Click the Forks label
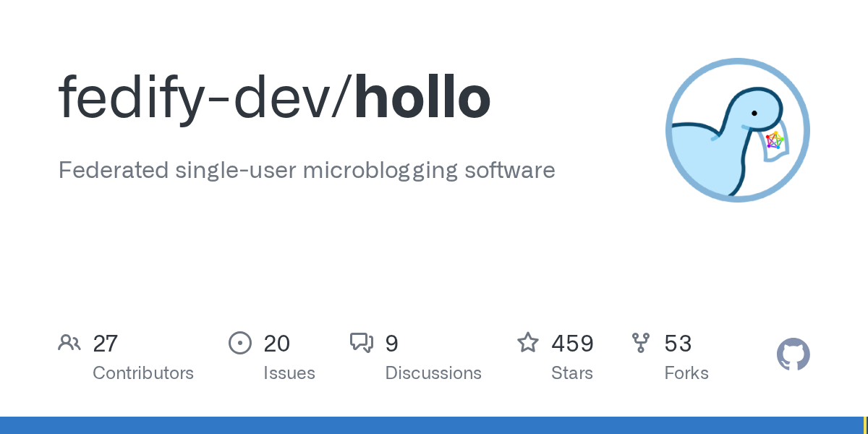Screen dimensions: 868x434 (686, 373)
